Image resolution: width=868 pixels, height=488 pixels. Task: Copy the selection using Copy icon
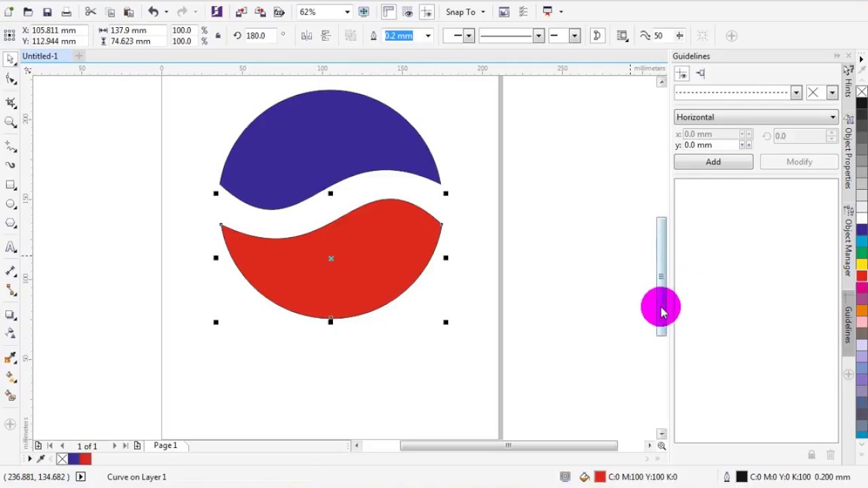(x=110, y=12)
